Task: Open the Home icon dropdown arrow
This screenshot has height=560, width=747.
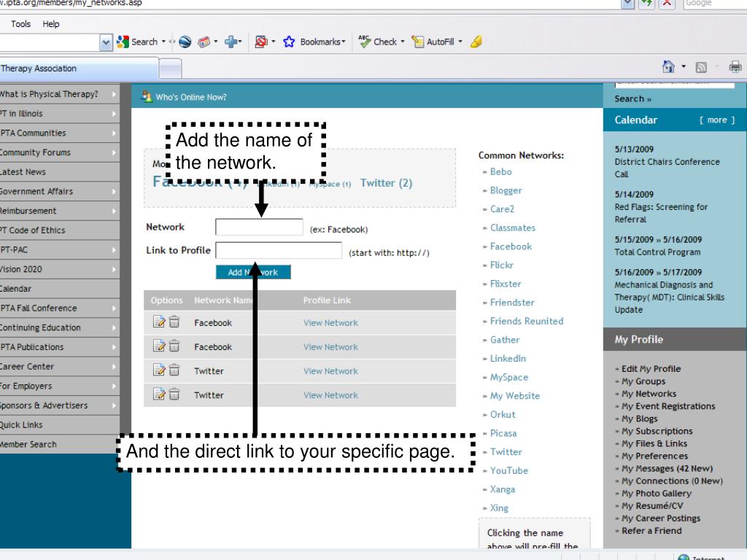Action: click(x=684, y=66)
